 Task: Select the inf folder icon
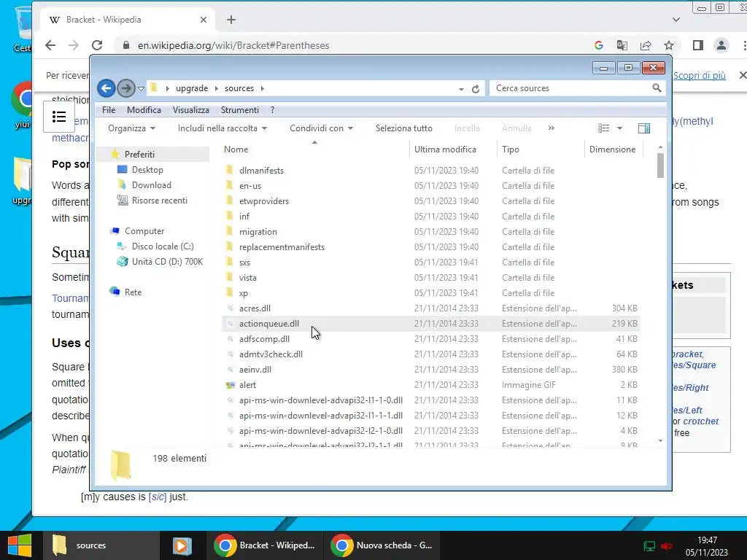[x=230, y=216]
